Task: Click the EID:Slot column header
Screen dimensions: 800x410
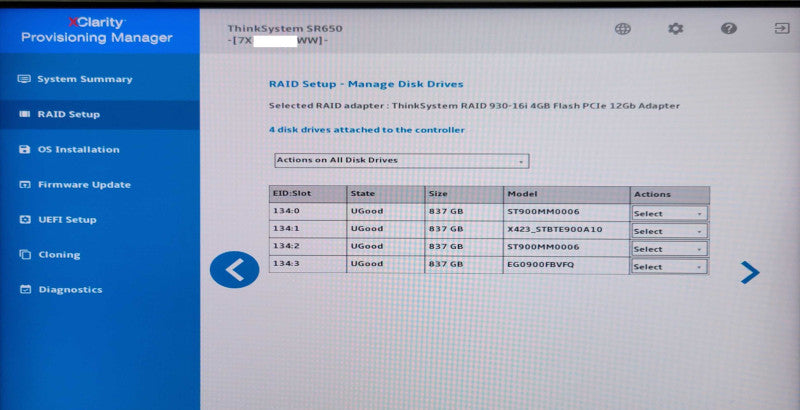Action: pyautogui.click(x=308, y=194)
